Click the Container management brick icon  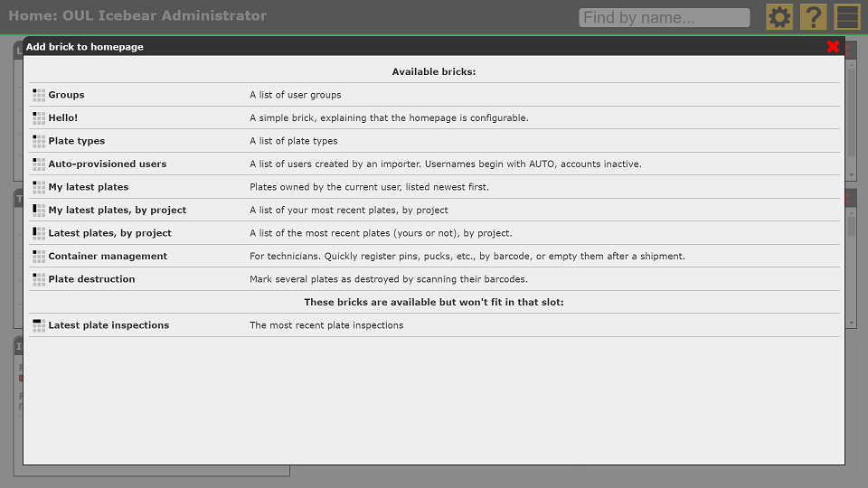pos(39,257)
